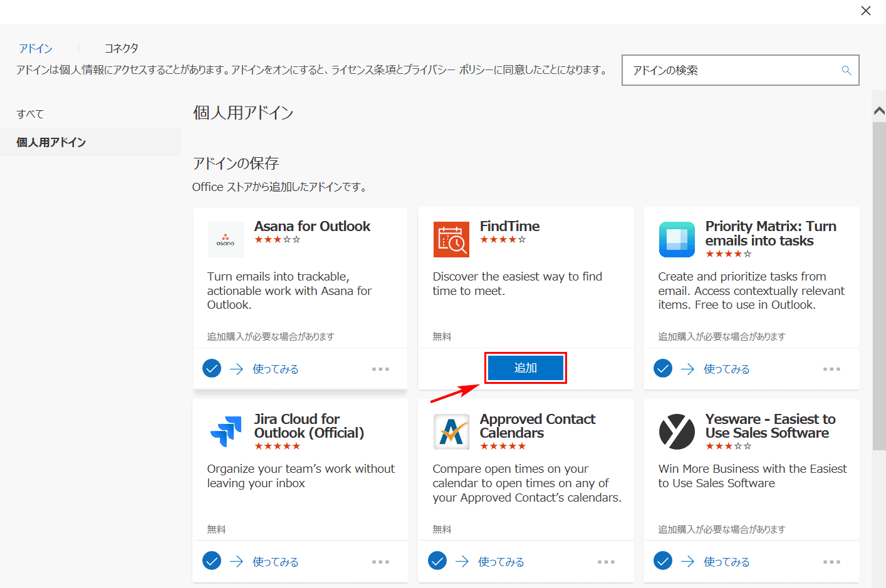Screen dimensions: 886x588
Task: Click the star rating of Asana for Outlook
Action: point(278,239)
